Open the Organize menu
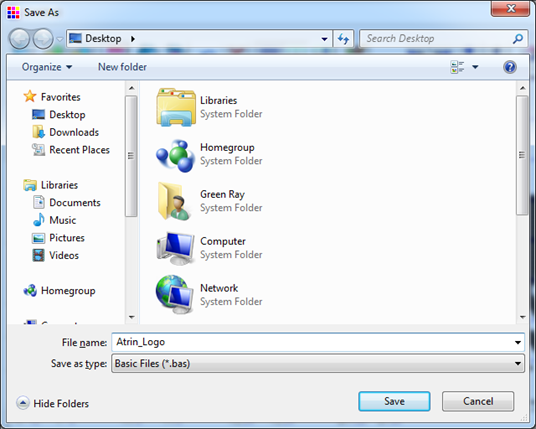This screenshot has height=429, width=536. click(x=47, y=67)
